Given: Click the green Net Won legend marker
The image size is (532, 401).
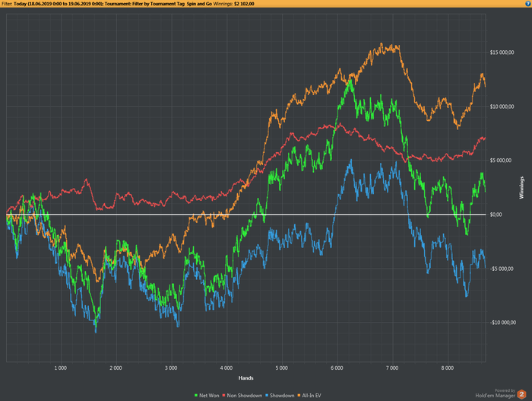Looking at the screenshot, I should pyautogui.click(x=196, y=395).
